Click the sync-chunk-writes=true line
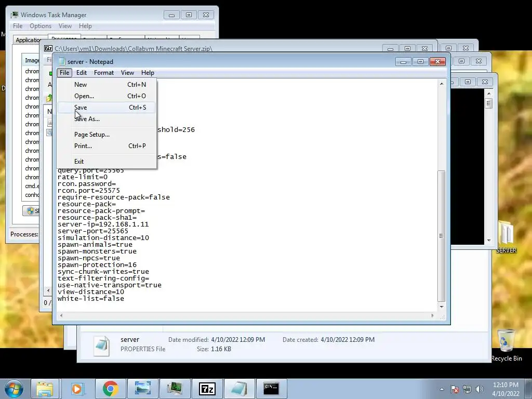 (103, 271)
